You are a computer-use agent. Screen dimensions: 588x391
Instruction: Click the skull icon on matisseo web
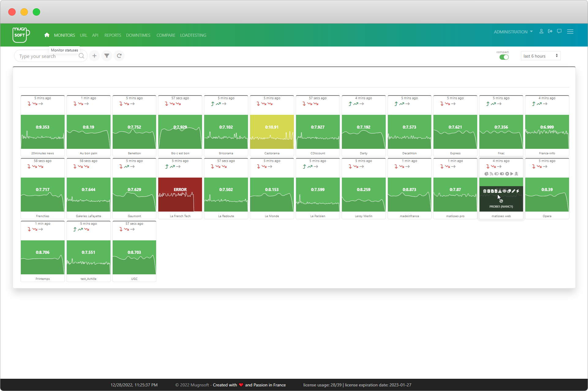(516, 174)
